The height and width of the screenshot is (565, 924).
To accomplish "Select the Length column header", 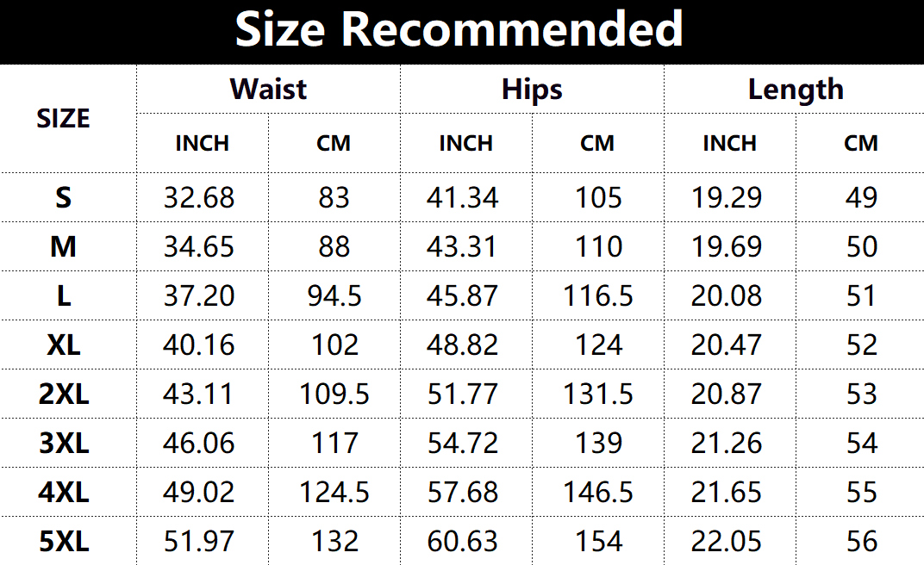I will (796, 90).
